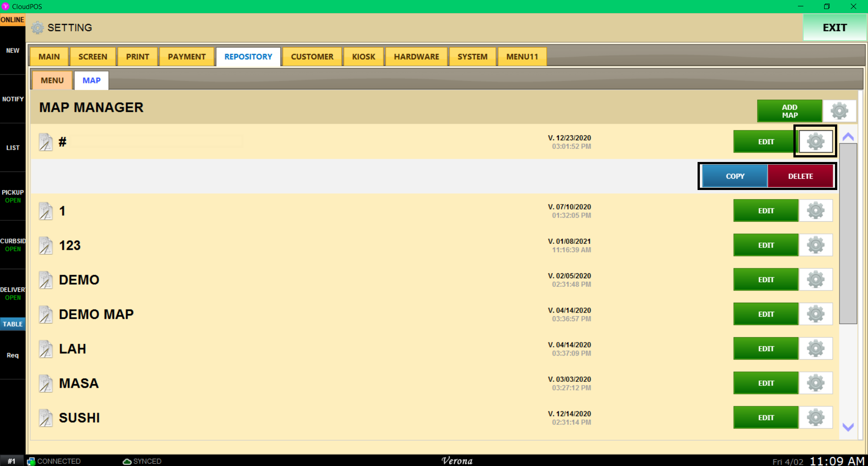This screenshot has width=868, height=466.
Task: Click the document icon beside MASA
Action: pyautogui.click(x=46, y=383)
